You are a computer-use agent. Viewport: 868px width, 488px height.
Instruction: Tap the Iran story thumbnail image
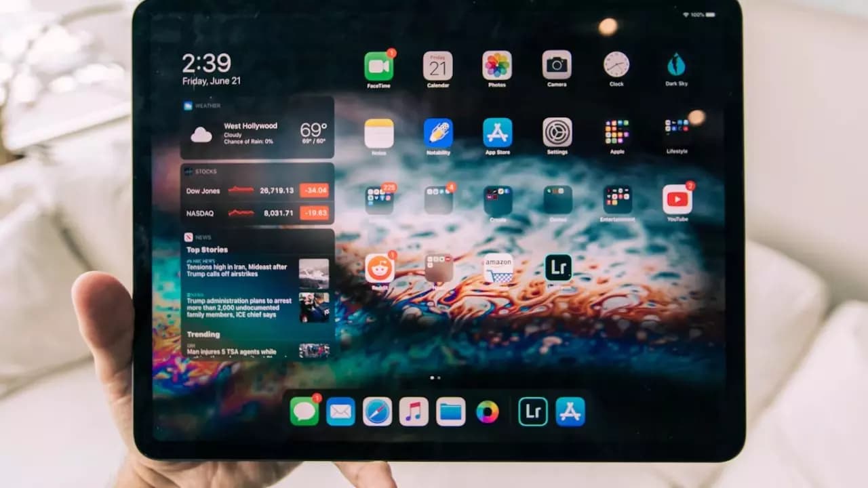(x=314, y=272)
